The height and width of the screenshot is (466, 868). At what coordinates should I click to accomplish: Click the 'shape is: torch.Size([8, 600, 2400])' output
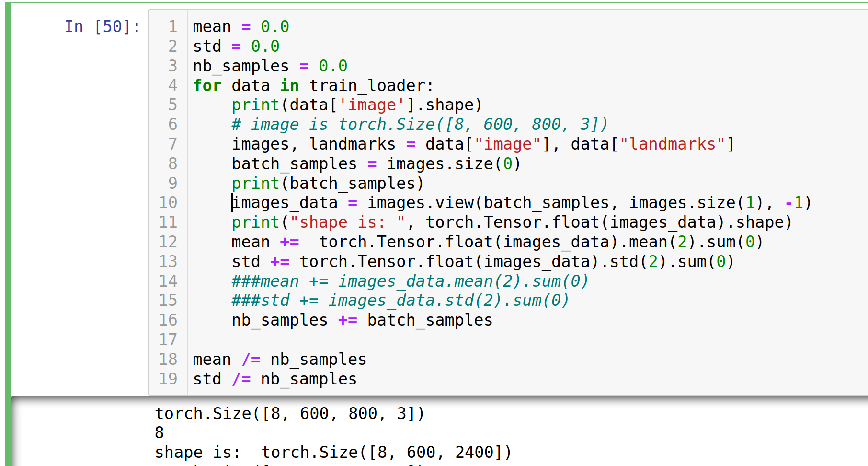pos(333,453)
